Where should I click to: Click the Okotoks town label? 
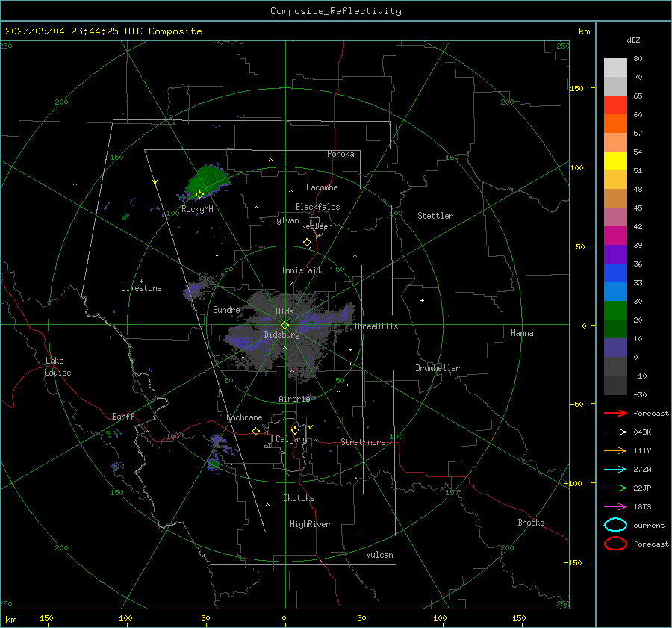tap(299, 498)
